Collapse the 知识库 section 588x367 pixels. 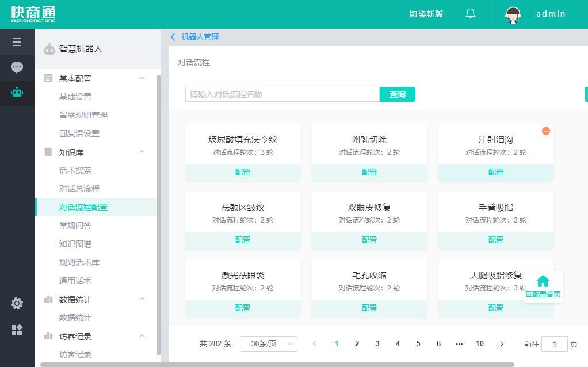142,152
